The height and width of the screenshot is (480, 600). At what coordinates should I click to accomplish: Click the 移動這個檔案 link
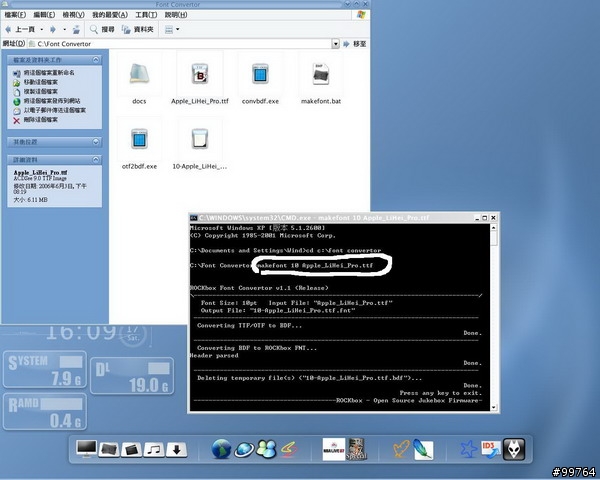coord(41,82)
